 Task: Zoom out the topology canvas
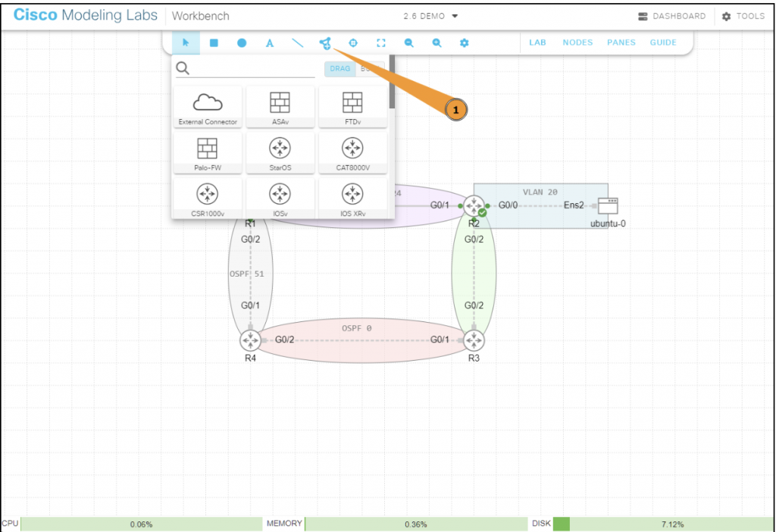pos(408,43)
